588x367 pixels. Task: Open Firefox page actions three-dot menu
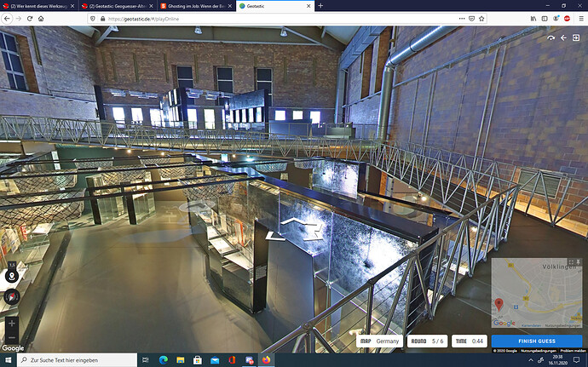(462, 19)
